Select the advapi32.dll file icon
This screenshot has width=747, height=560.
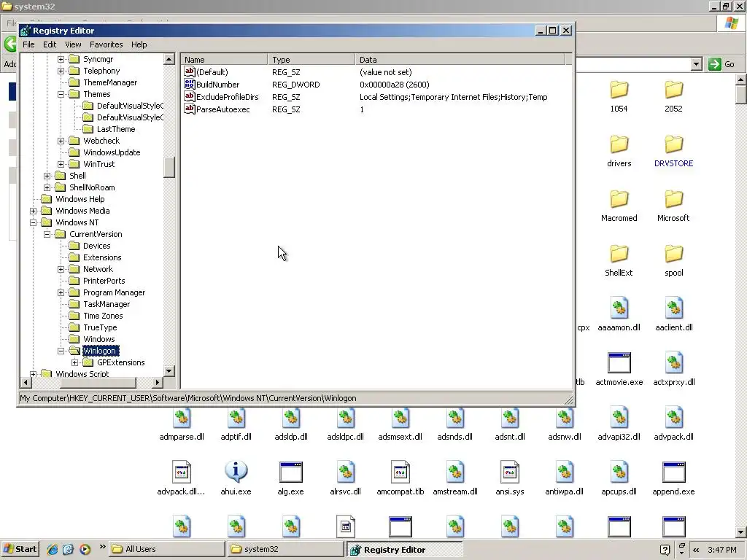point(619,418)
